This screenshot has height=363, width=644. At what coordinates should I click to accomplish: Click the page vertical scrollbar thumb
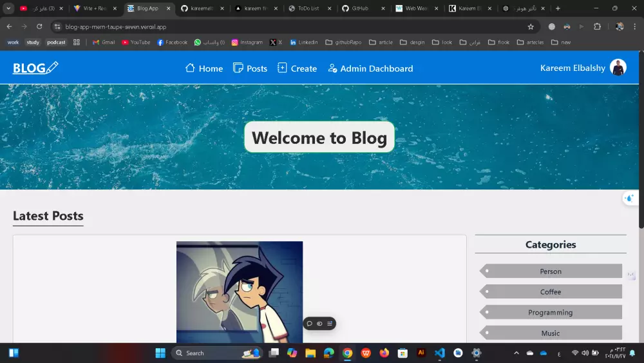coord(641,140)
